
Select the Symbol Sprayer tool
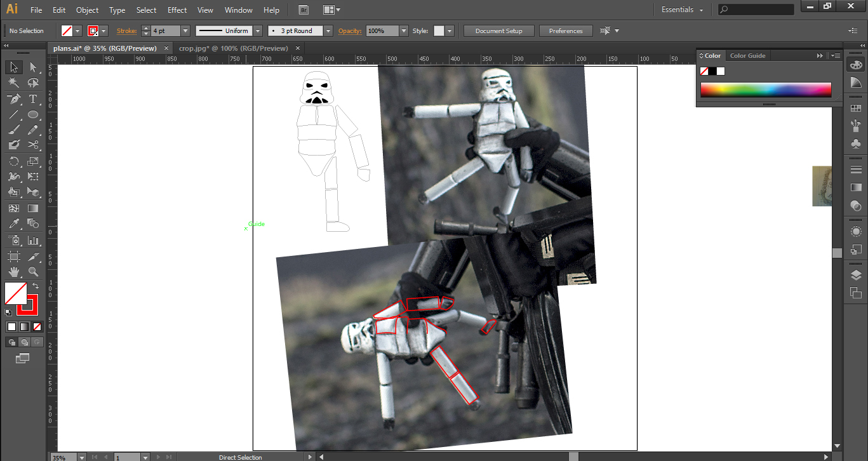(13, 241)
